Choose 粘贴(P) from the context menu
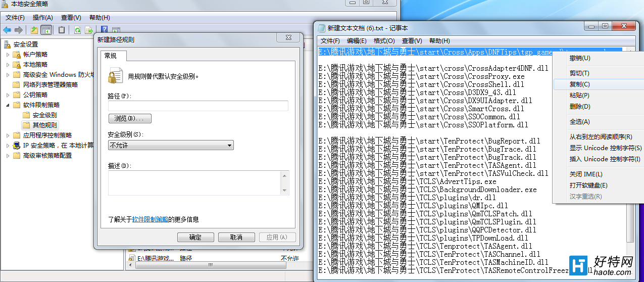 point(598,96)
